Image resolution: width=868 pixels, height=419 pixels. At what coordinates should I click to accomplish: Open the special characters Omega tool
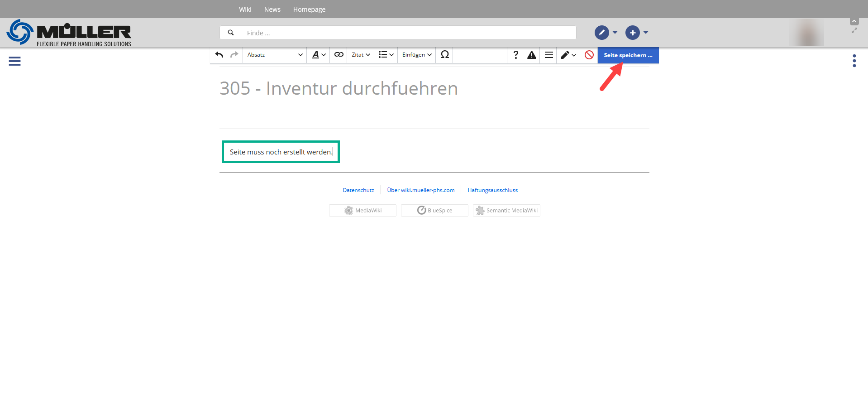point(444,55)
